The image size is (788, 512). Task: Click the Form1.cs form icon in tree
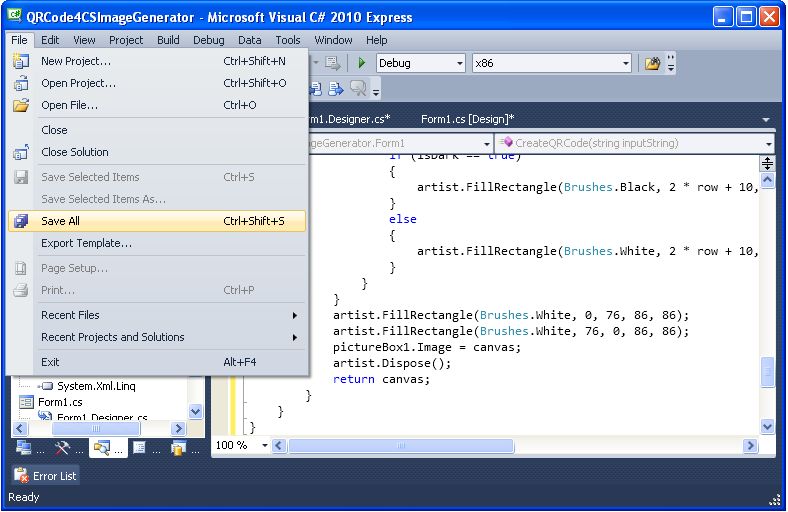26,402
